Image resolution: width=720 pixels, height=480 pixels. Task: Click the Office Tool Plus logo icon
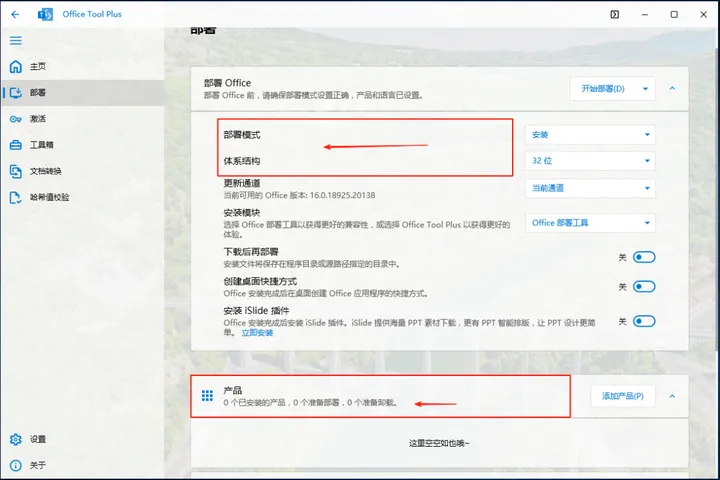tap(45, 14)
